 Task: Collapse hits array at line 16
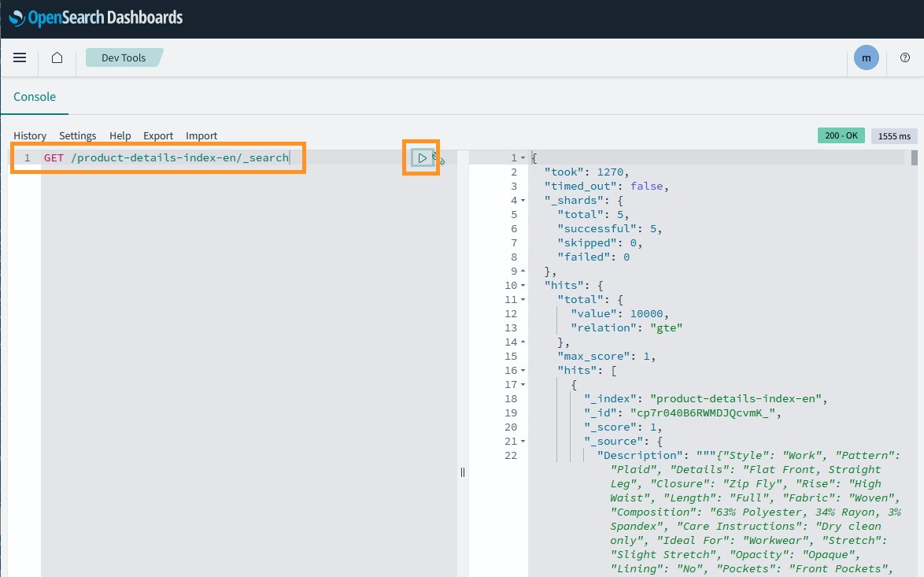click(523, 370)
